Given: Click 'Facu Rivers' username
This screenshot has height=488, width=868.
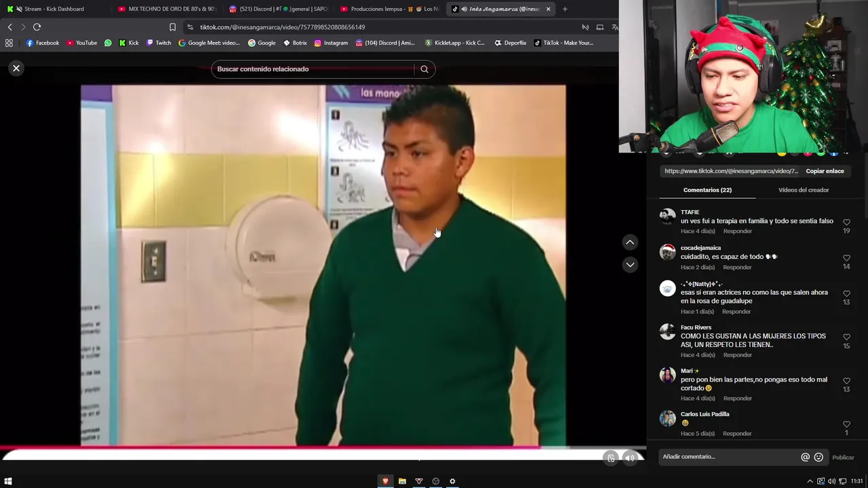Looking at the screenshot, I should [x=696, y=328].
